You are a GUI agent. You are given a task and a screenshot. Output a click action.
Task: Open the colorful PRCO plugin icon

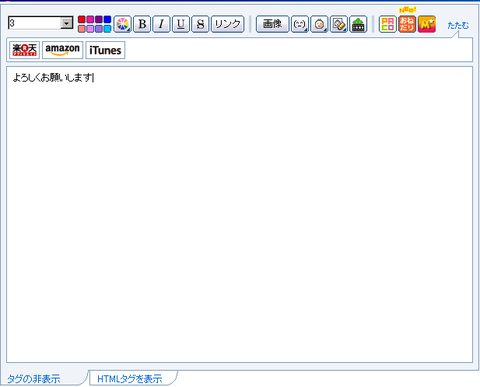388,24
